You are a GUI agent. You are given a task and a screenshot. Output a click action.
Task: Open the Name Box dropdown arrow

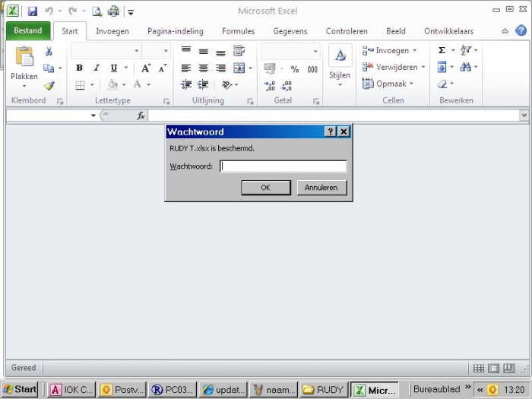(x=93, y=116)
